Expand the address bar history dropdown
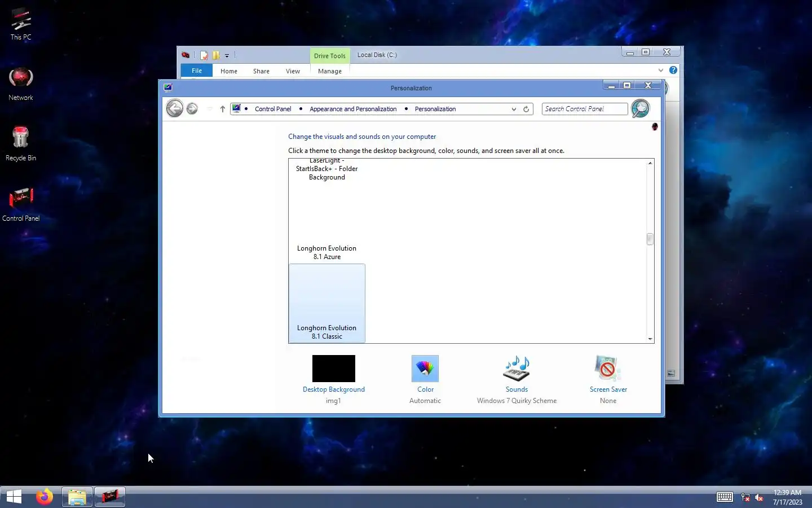 [x=514, y=109]
